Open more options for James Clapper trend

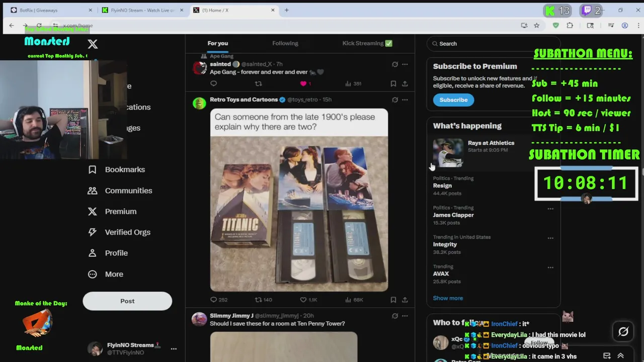click(550, 209)
